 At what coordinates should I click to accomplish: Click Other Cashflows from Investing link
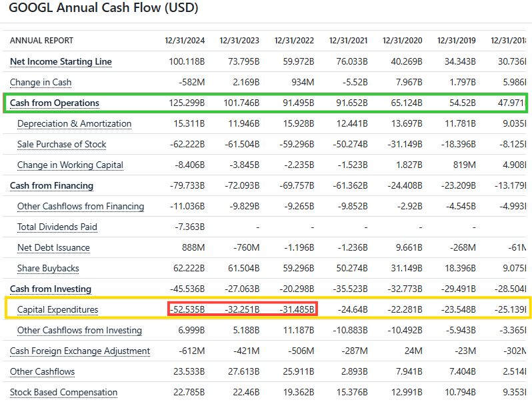80,331
